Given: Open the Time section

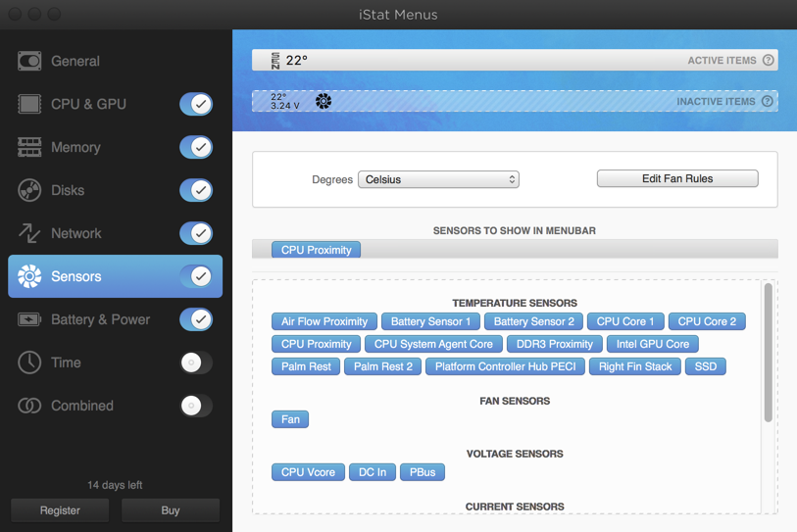Looking at the screenshot, I should click(115, 363).
